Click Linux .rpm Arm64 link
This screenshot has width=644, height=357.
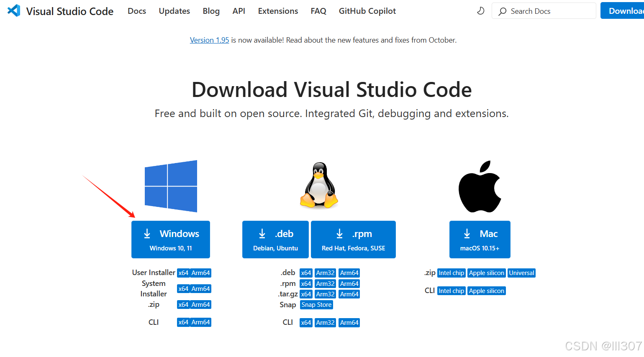[349, 284]
